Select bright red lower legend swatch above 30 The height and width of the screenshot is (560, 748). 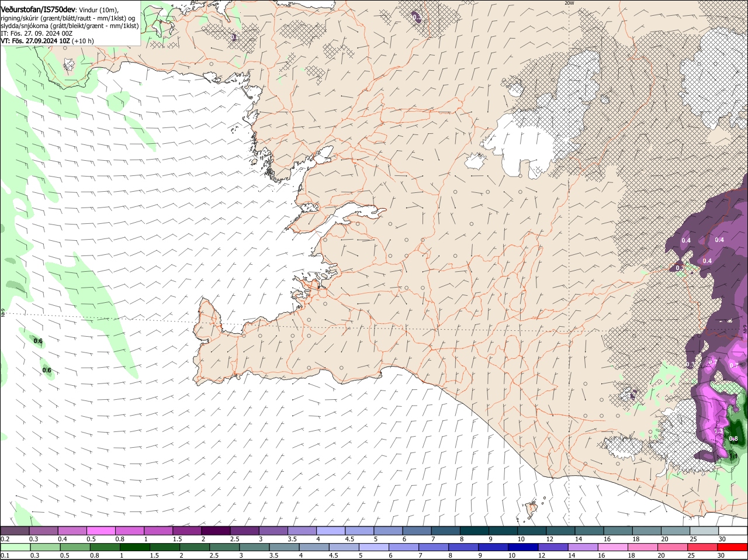tap(733, 547)
